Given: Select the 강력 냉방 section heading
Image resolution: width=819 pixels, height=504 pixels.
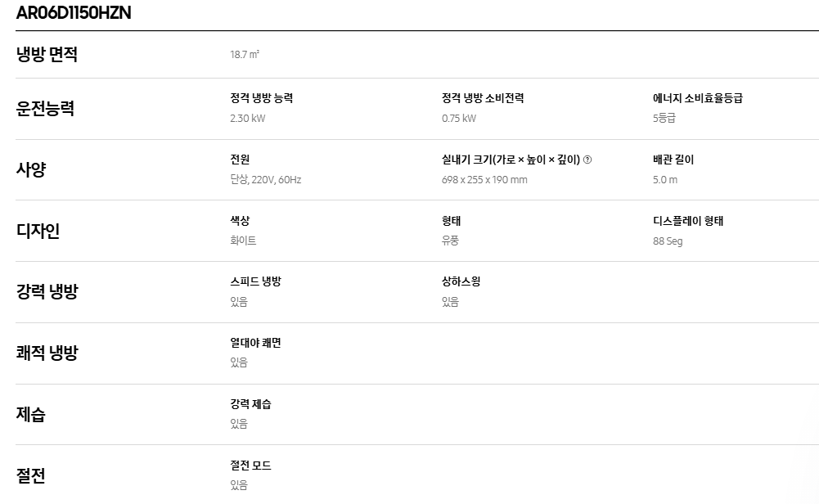Looking at the screenshot, I should click(x=47, y=291).
